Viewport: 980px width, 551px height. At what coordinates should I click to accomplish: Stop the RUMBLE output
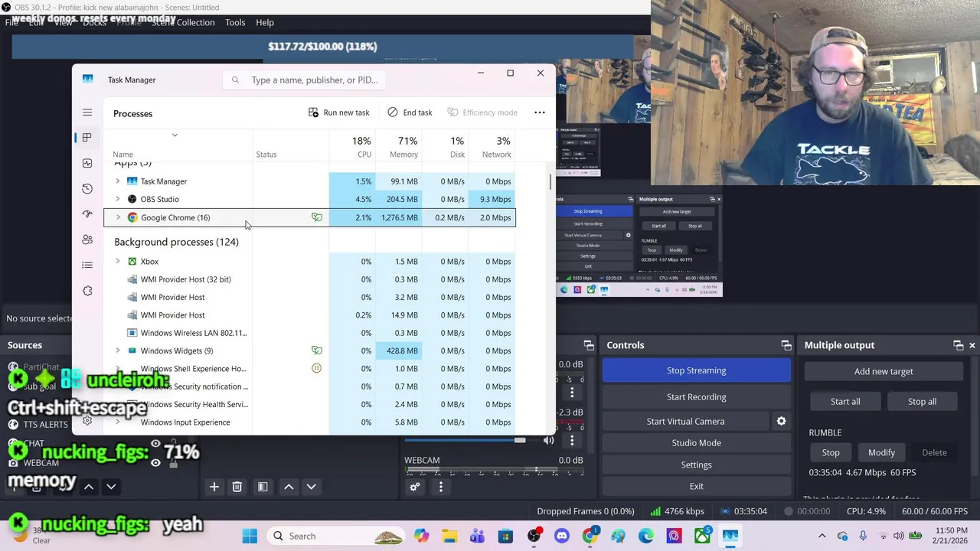(x=831, y=452)
